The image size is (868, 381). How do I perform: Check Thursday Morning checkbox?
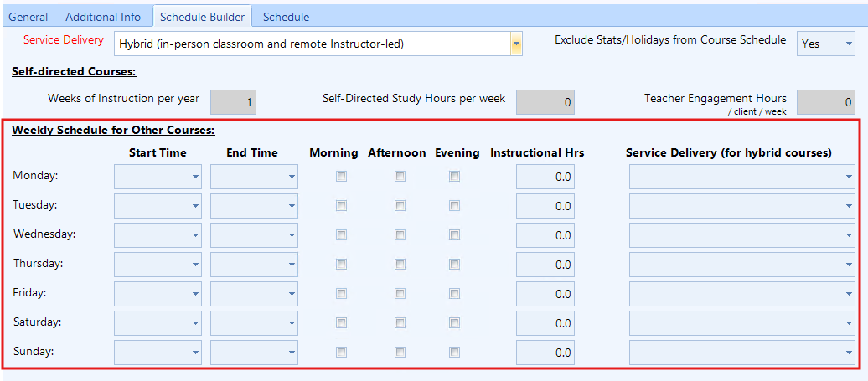pos(342,265)
